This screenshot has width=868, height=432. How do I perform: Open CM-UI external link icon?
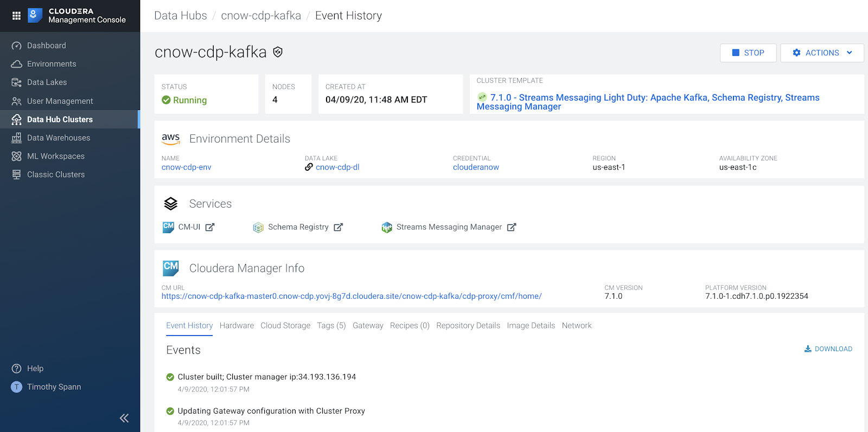(x=210, y=227)
